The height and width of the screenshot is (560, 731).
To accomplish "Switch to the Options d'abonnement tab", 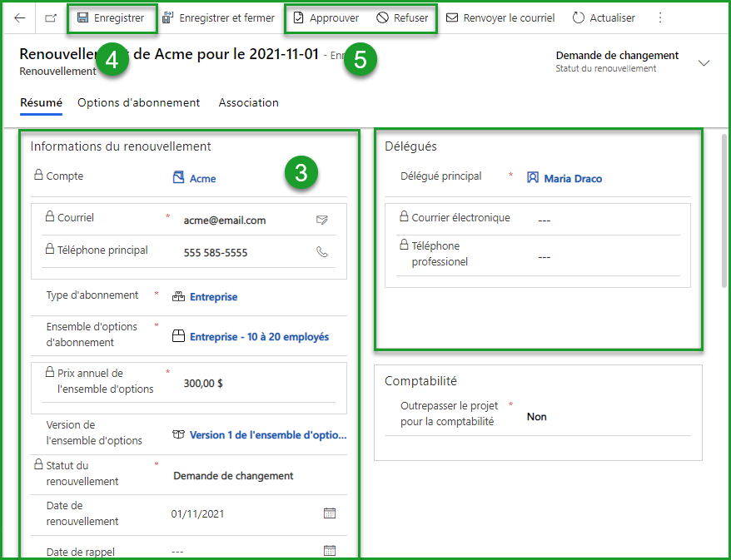I will [138, 102].
